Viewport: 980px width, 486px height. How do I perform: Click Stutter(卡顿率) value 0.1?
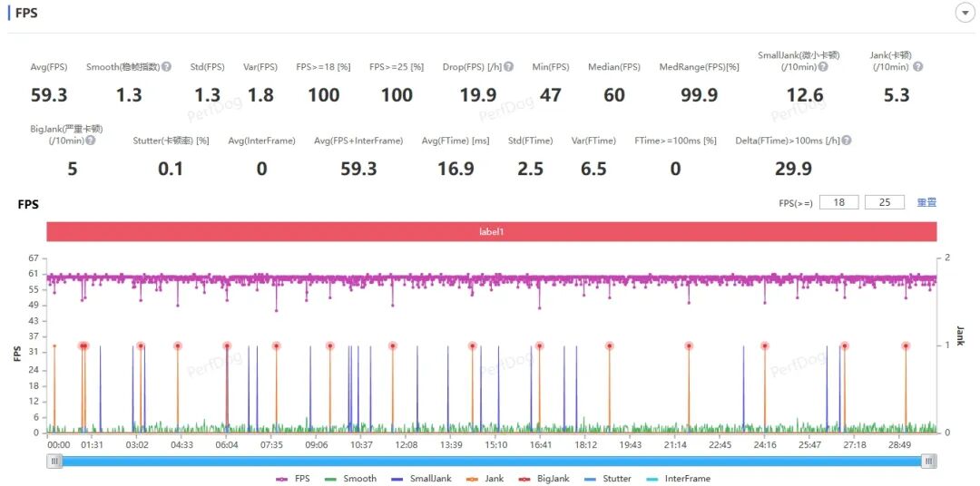pos(170,169)
